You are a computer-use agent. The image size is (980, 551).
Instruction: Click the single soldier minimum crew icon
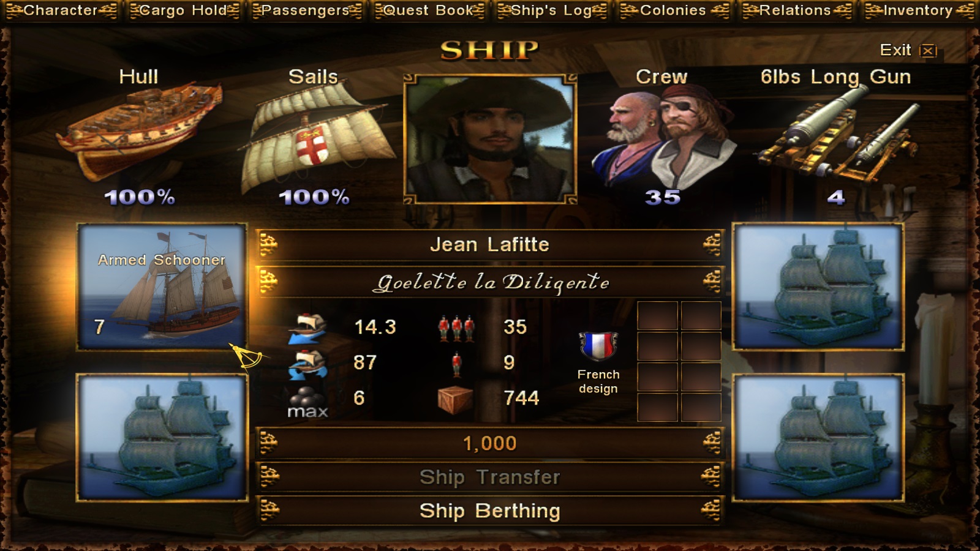click(456, 364)
